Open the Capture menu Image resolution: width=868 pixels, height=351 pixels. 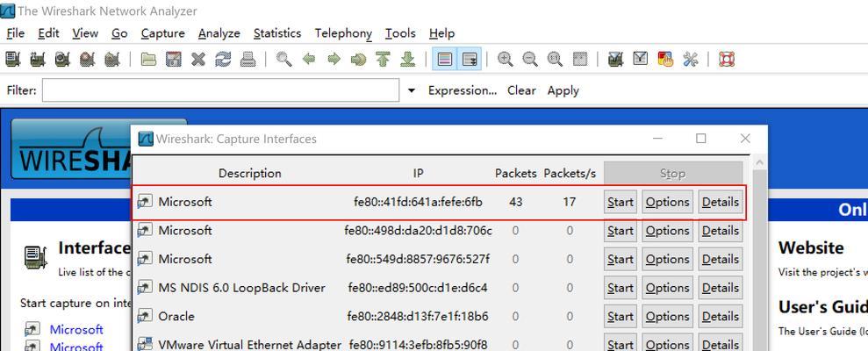pos(162,33)
